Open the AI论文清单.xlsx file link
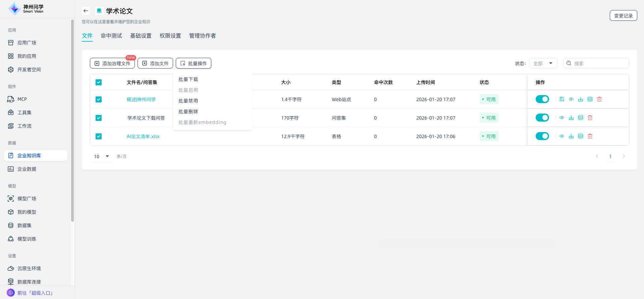 coord(143,136)
